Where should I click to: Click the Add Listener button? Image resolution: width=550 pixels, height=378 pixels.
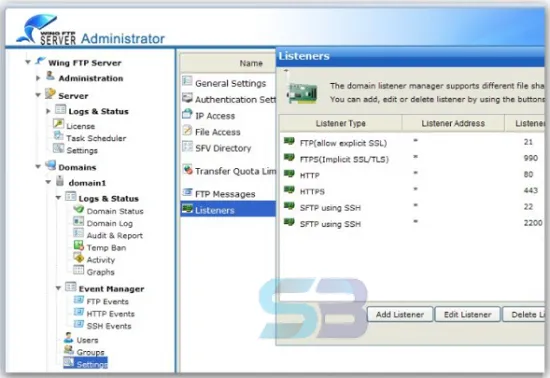400,315
